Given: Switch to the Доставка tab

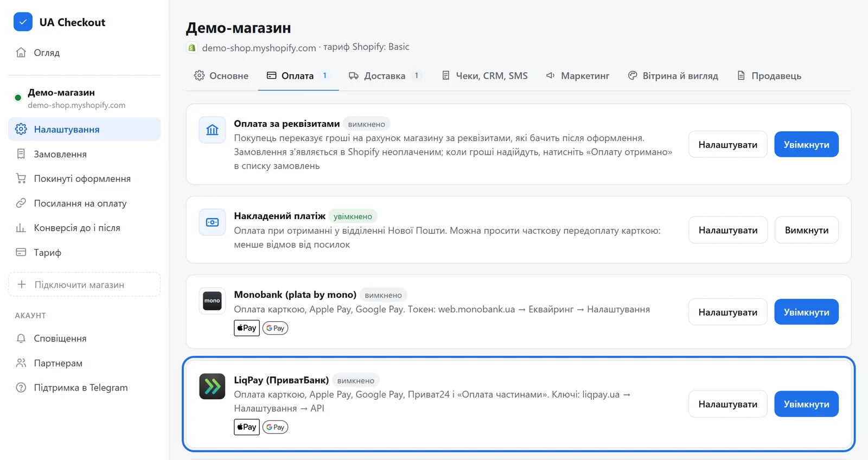Looking at the screenshot, I should tap(385, 75).
